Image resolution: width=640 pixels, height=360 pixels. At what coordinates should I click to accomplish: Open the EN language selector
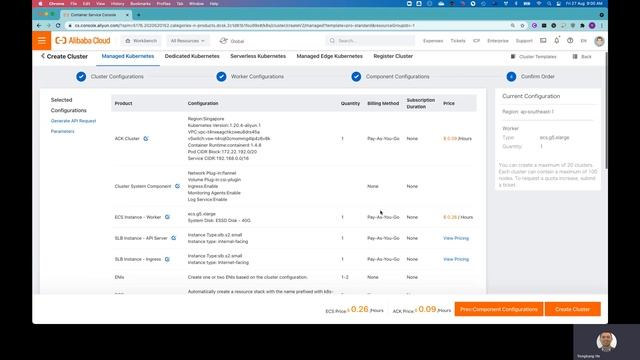pos(584,41)
